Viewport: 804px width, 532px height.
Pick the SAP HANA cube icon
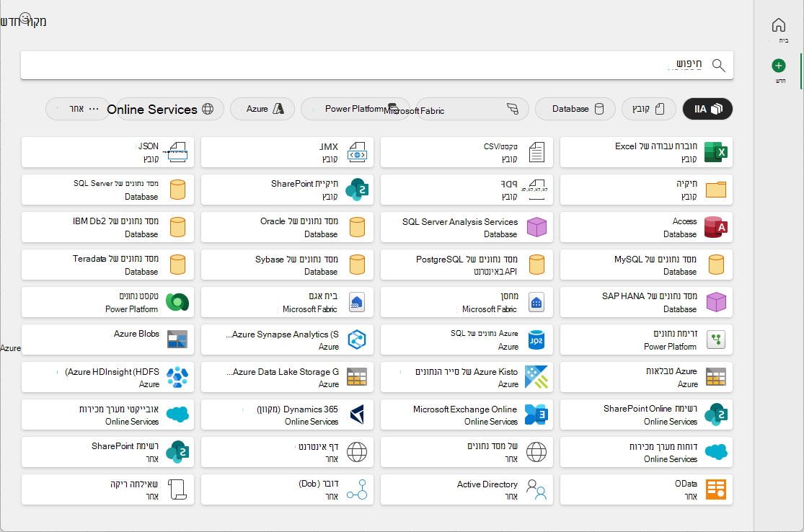pos(716,302)
